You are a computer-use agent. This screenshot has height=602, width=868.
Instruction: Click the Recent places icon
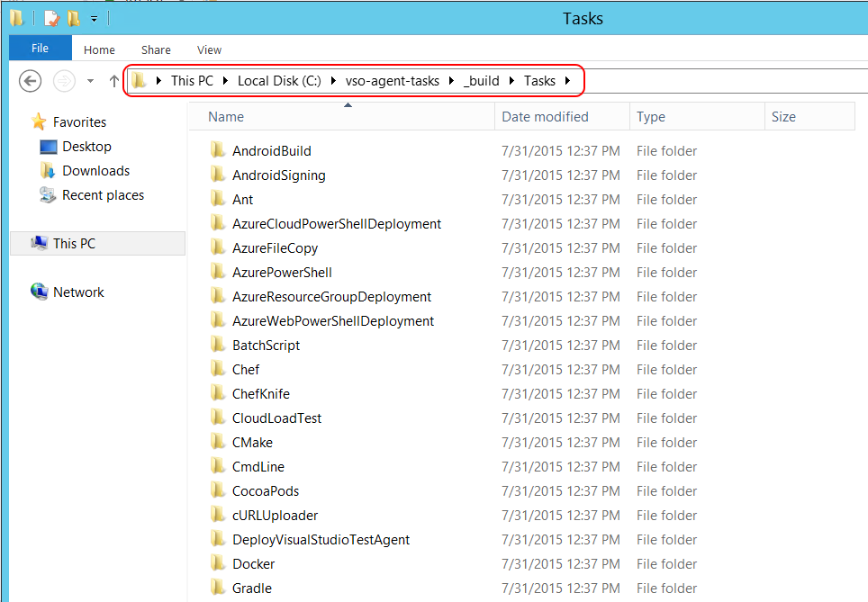point(48,194)
